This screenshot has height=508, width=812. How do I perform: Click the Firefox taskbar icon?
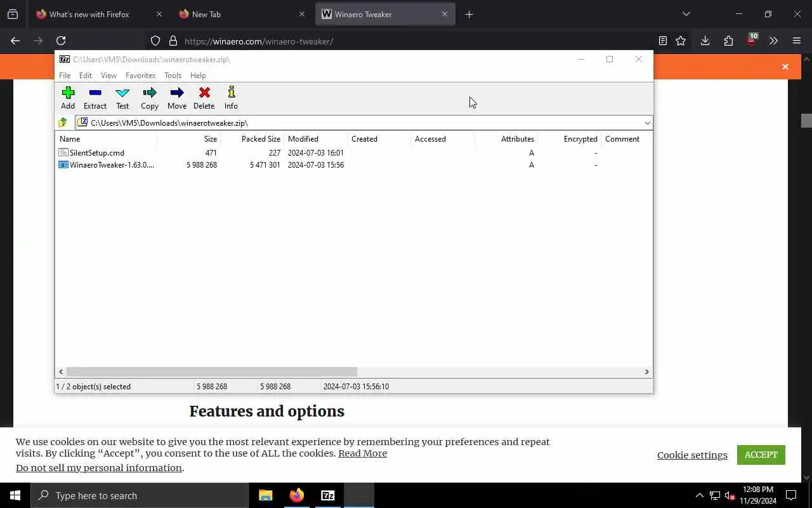[x=297, y=495]
